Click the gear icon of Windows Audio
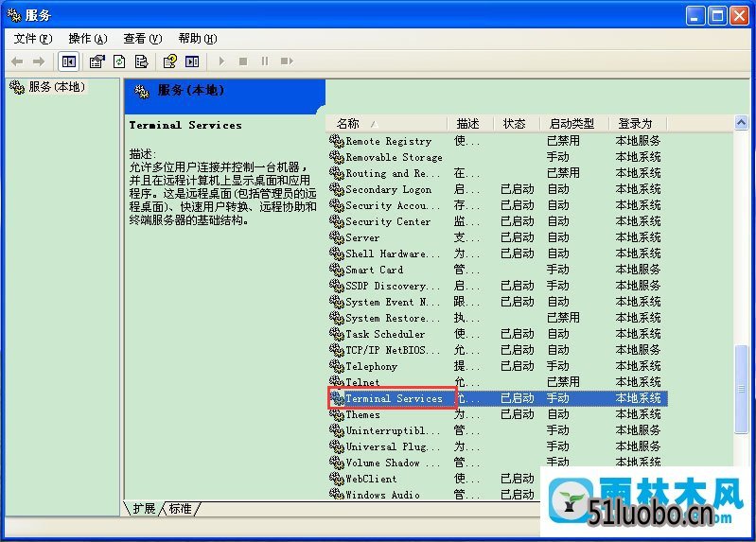This screenshot has height=542, width=756. pyautogui.click(x=337, y=495)
